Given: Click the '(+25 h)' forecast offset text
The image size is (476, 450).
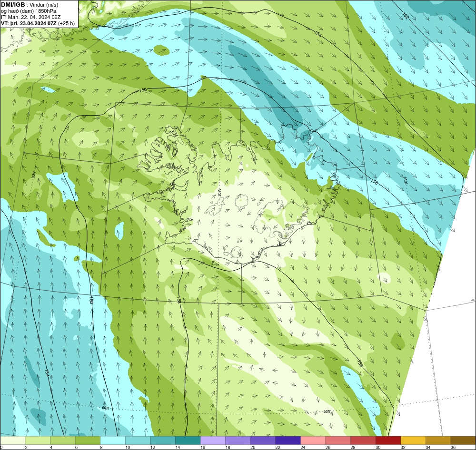Looking at the screenshot, I should [67, 23].
